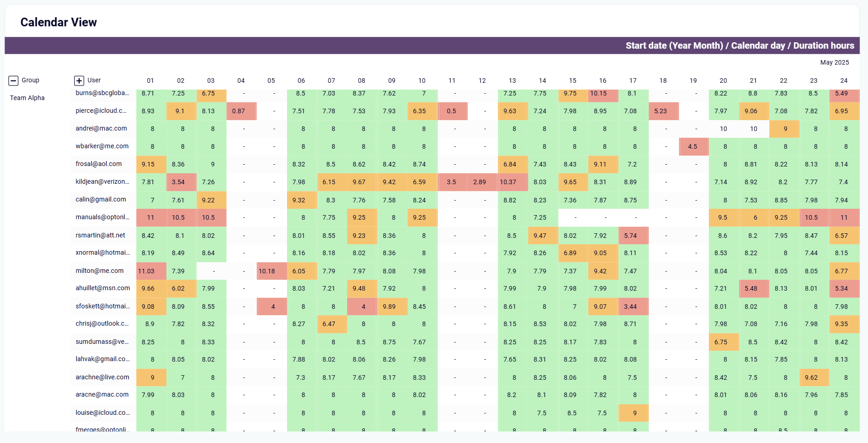Click the orange 9.35 cell for chrisj
Viewport: 868px width, 443px height.
(845, 324)
